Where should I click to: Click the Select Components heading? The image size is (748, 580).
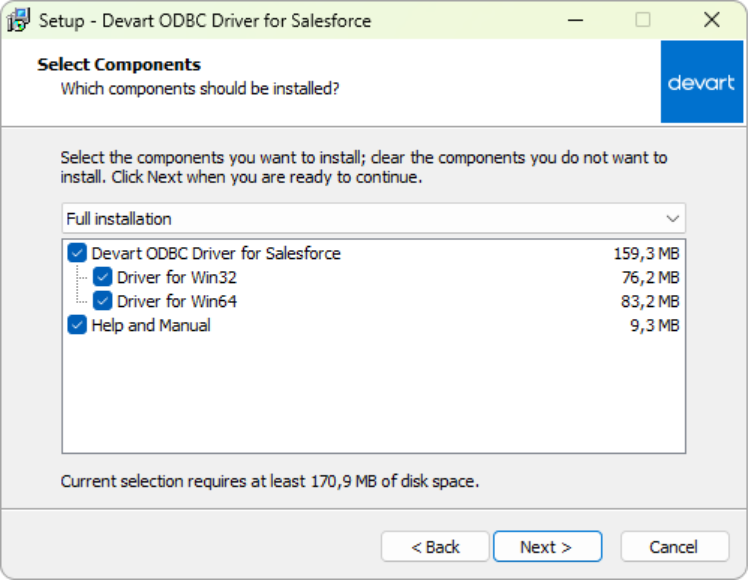point(119,65)
